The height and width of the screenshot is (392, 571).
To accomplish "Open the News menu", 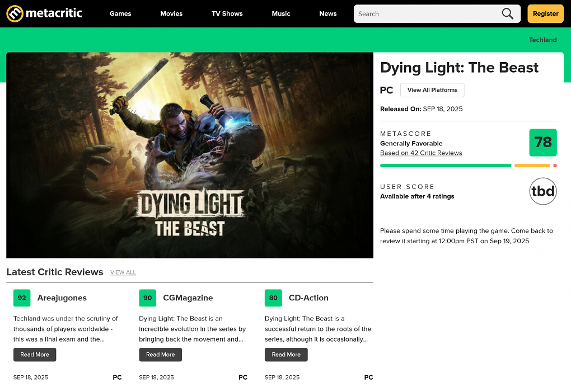I will click(x=327, y=13).
